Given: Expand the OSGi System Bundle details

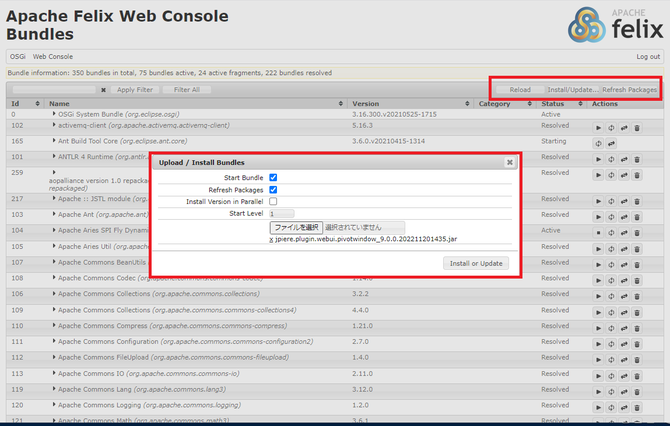Looking at the screenshot, I should (x=54, y=114).
